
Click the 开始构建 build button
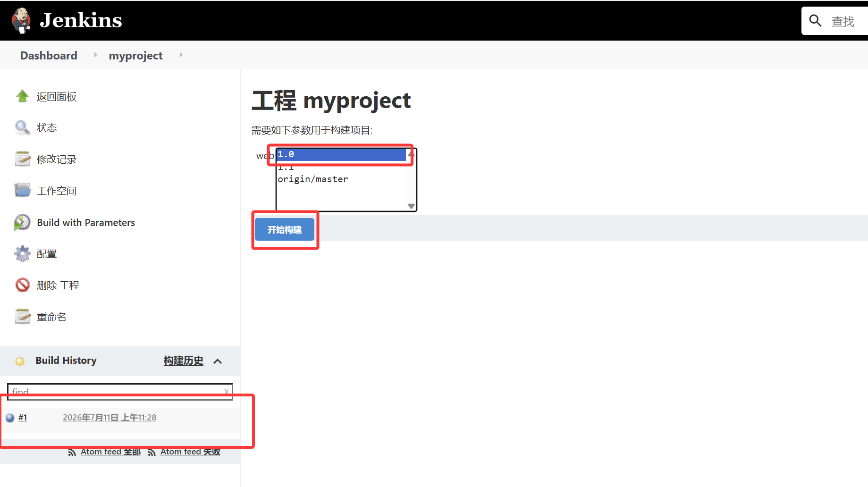point(285,230)
